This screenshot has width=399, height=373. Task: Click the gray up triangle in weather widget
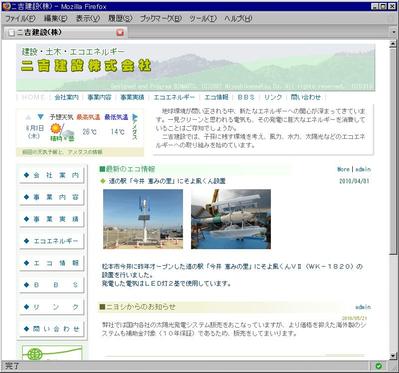[28, 117]
